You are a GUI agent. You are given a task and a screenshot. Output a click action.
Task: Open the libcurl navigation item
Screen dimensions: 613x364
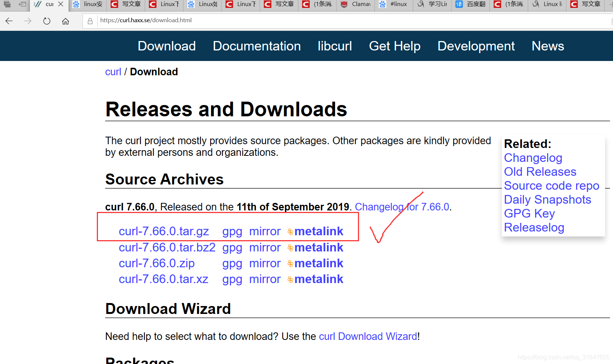click(335, 46)
